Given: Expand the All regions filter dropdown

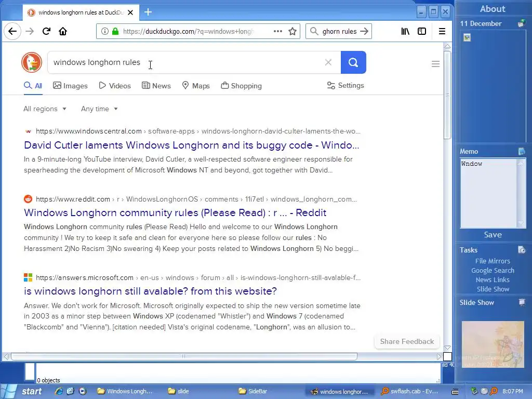Looking at the screenshot, I should [x=45, y=109].
